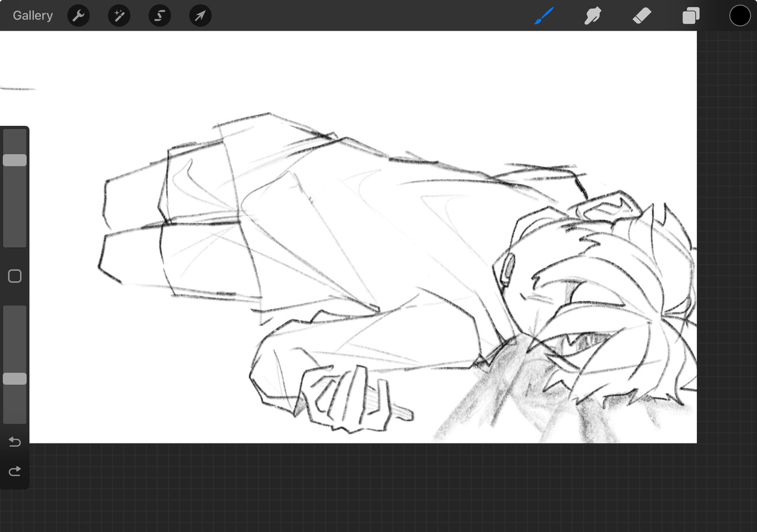Screen dimensions: 757x532
Task: Redo the undone stroke
Action: coord(15,471)
